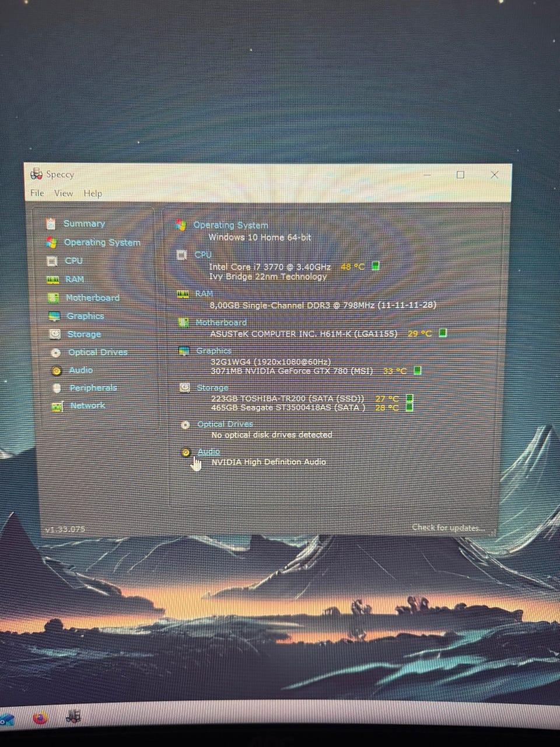Click the Storage icon in summary pane
Image resolution: width=560 pixels, height=747 pixels.
pyautogui.click(x=185, y=388)
